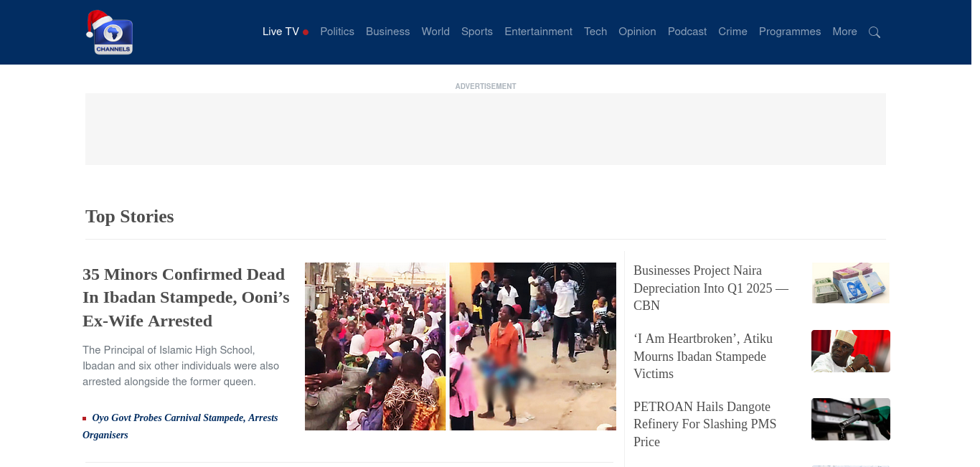
Task: Navigate to World news
Action: (x=435, y=32)
